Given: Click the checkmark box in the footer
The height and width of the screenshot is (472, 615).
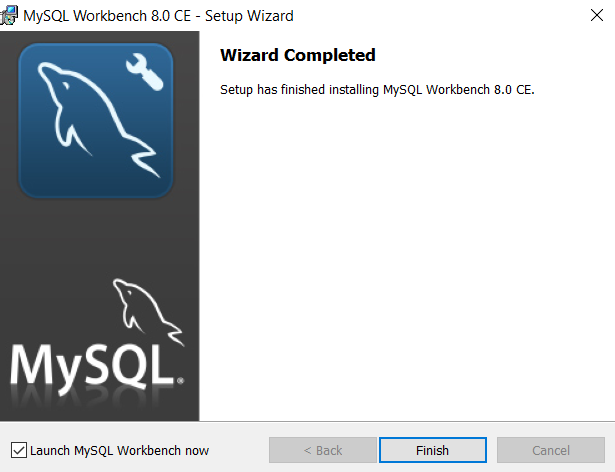Looking at the screenshot, I should coord(19,450).
